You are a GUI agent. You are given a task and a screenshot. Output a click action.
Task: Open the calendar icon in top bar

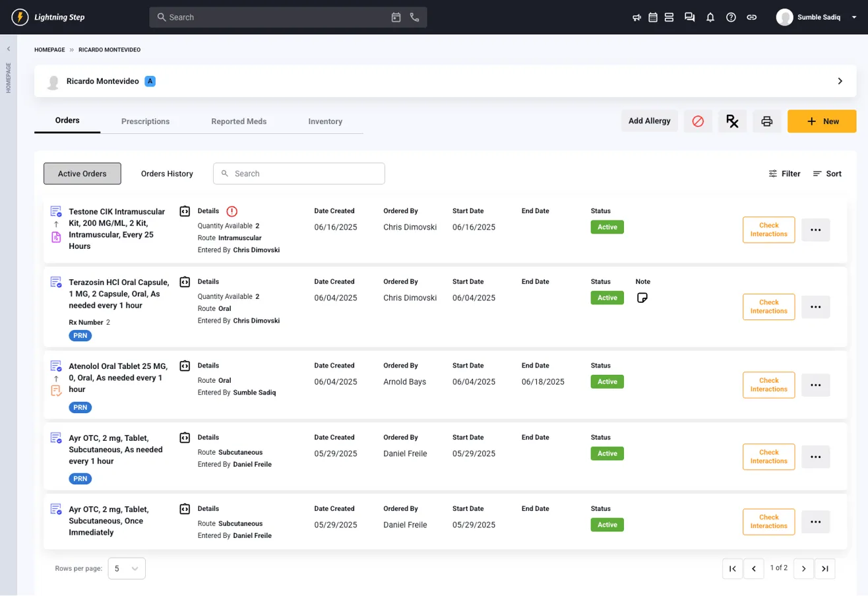[x=652, y=17]
